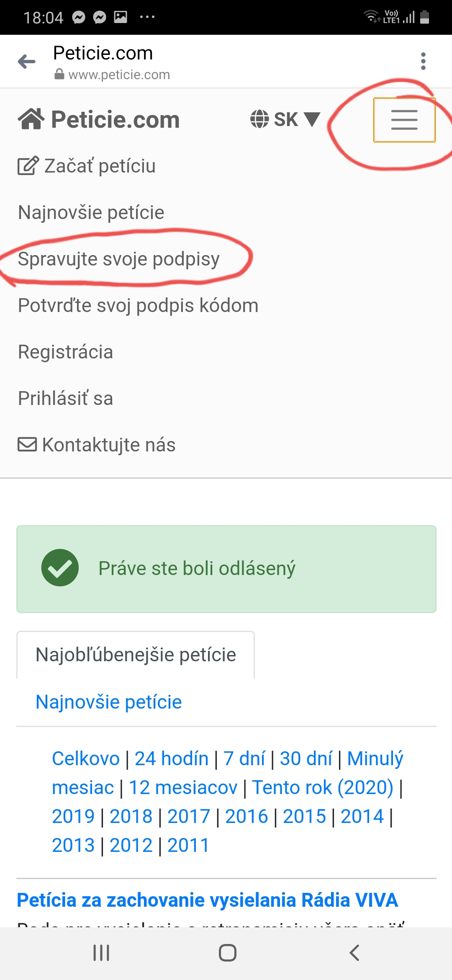Tap the Android home button
This screenshot has width=452, height=980.
click(228, 953)
